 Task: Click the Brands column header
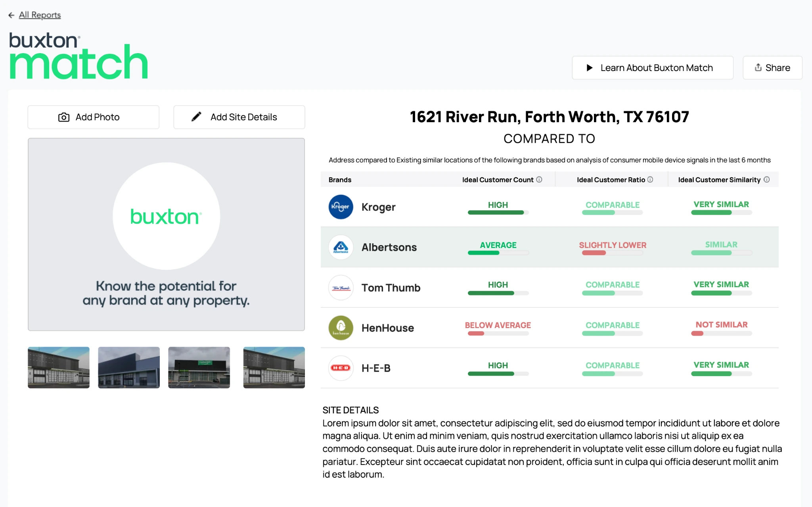tap(340, 180)
